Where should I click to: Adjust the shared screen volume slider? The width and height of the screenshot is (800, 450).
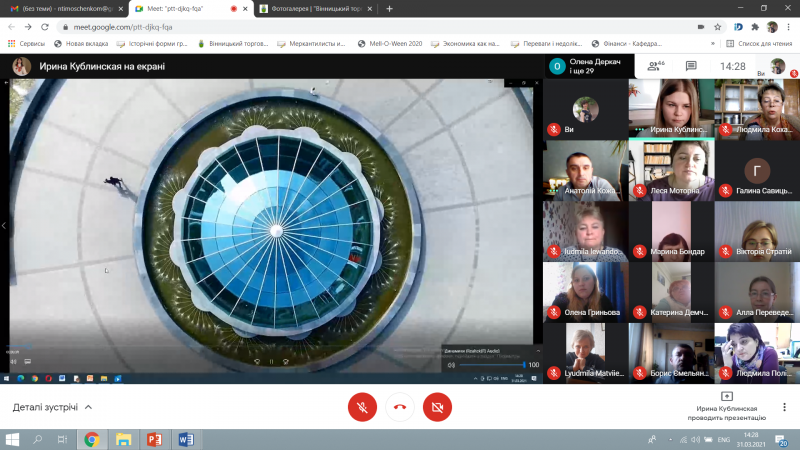492,365
